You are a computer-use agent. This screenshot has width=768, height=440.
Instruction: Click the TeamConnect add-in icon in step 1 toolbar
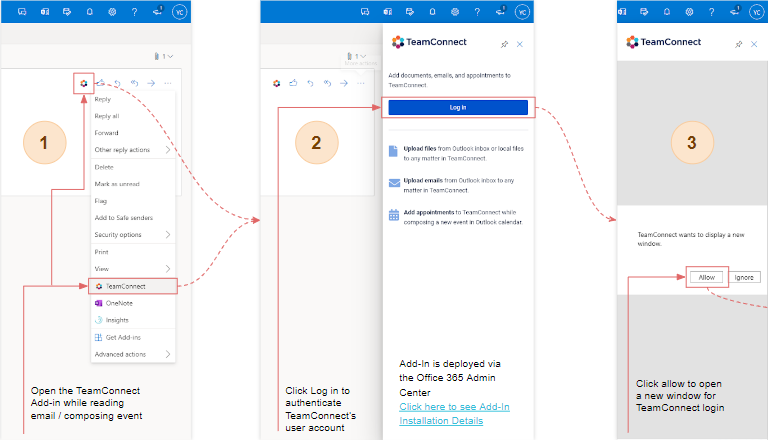point(84,83)
